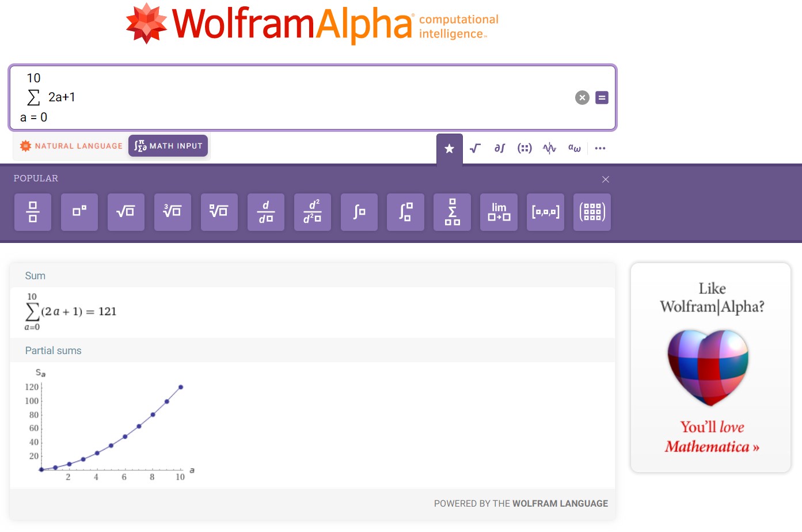Insert a limit template
Screen dimensions: 802x532
pyautogui.click(x=499, y=212)
